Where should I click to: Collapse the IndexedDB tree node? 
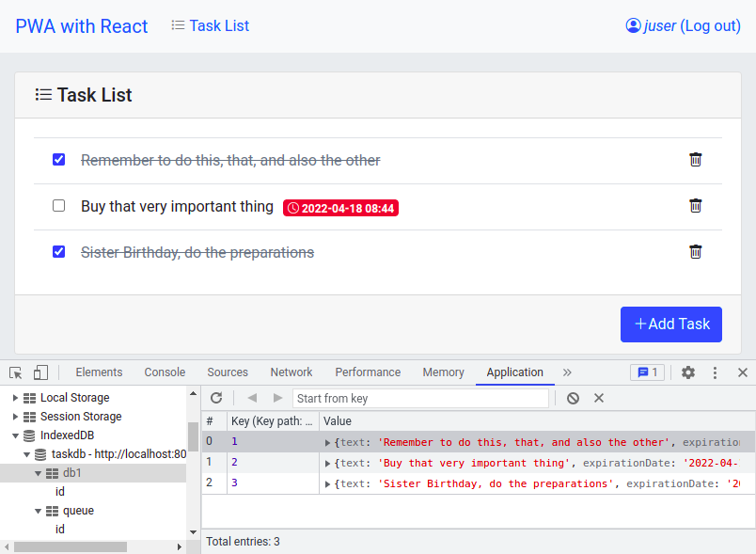click(x=17, y=435)
